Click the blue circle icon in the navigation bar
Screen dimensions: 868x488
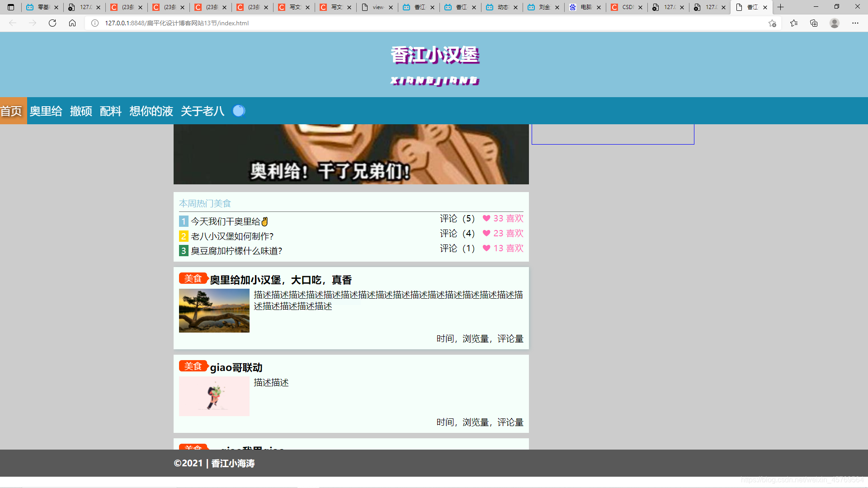[239, 111]
